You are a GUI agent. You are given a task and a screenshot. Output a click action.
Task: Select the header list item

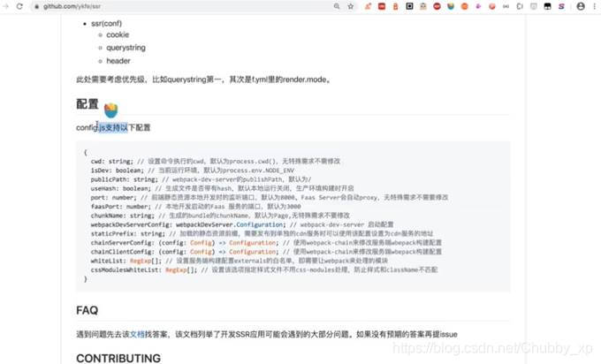pos(118,61)
